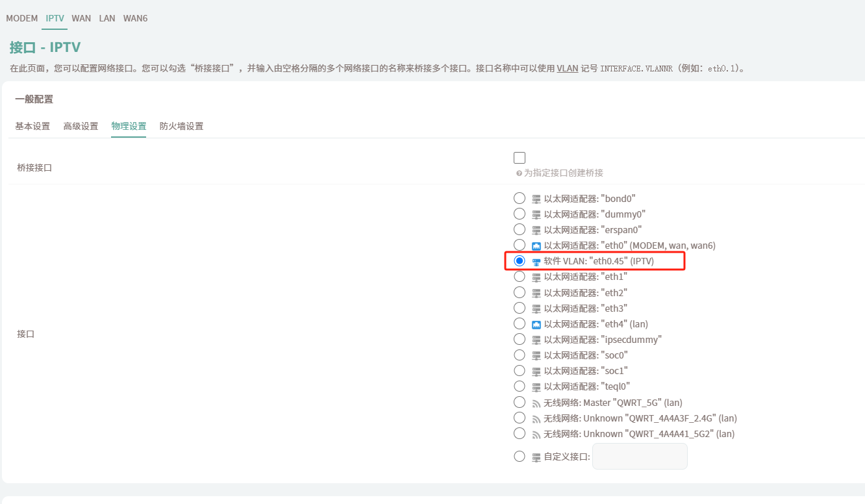Open the firewall settings tab
This screenshot has height=504, width=865.
(x=181, y=126)
